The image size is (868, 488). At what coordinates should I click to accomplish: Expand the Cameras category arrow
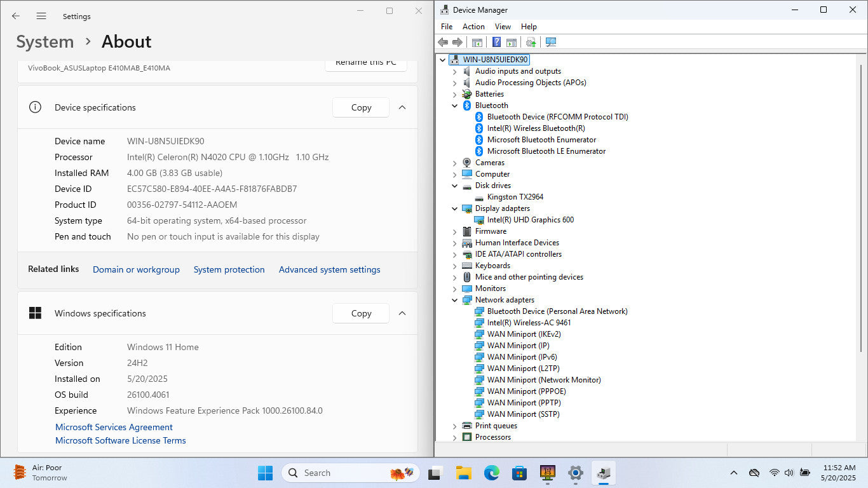(454, 163)
